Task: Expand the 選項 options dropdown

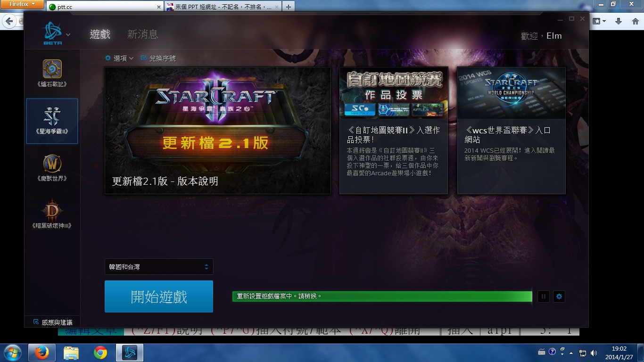Action: [x=119, y=58]
